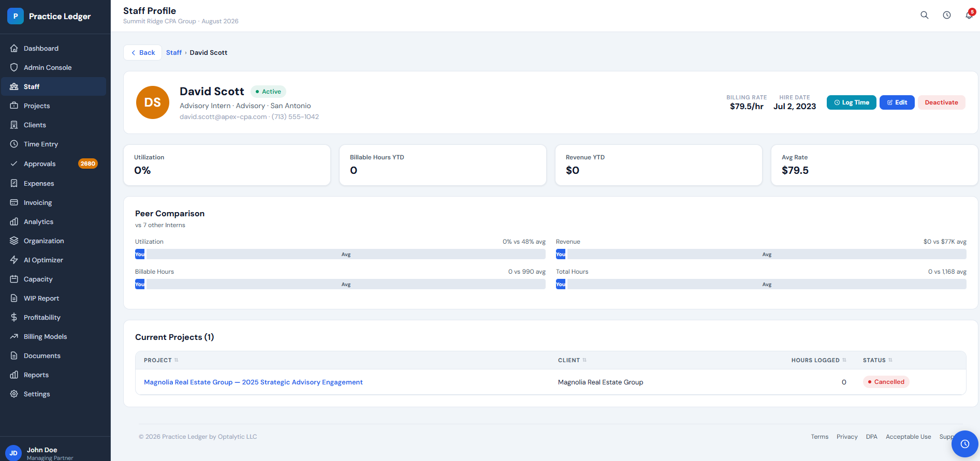Open the floating timer button
This screenshot has width=980, height=461.
pos(965,444)
